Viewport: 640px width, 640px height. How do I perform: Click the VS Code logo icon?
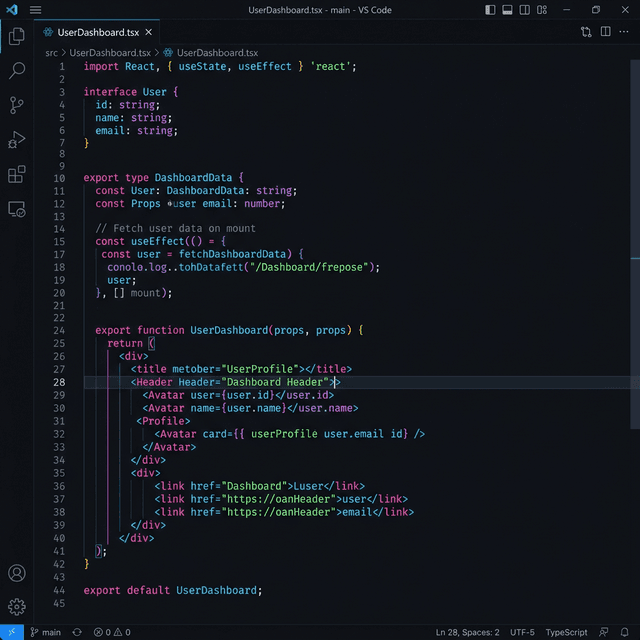pyautogui.click(x=12, y=10)
